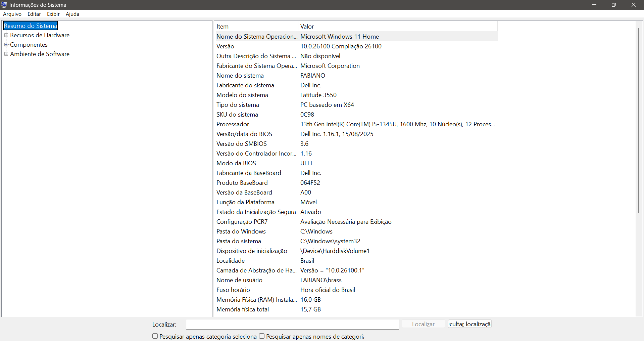Screen dimensions: 644x341
Task: Click the value Dell Inc. 1.16.1, 15/08/2025
Action: [337, 134]
